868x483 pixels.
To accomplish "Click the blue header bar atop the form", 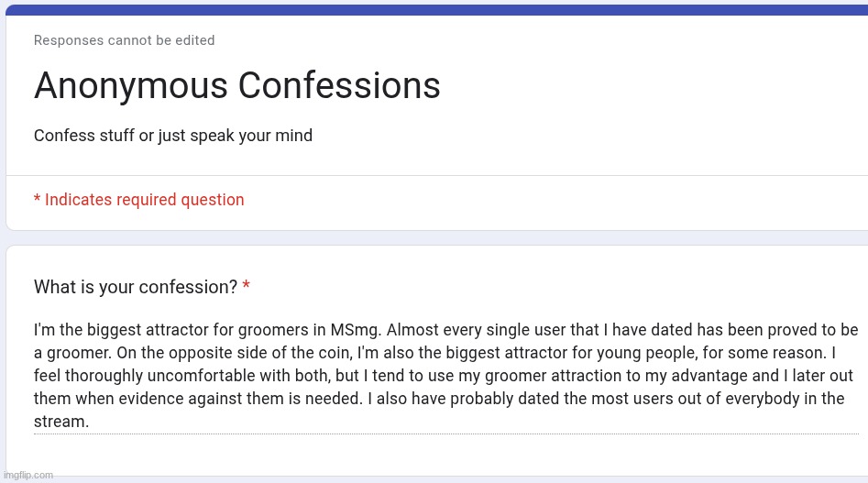I will pyautogui.click(x=437, y=10).
